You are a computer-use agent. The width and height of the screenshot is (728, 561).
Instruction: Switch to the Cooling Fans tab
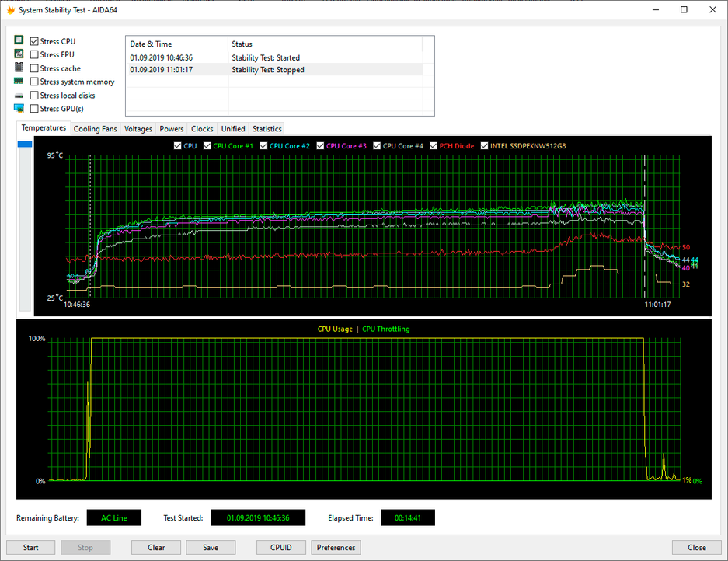tap(95, 129)
